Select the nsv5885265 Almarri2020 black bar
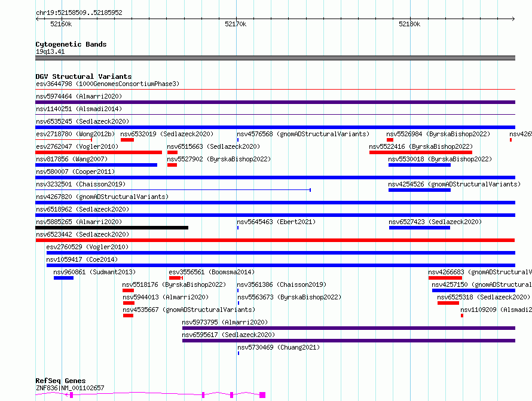532x401 pixels. click(x=112, y=228)
